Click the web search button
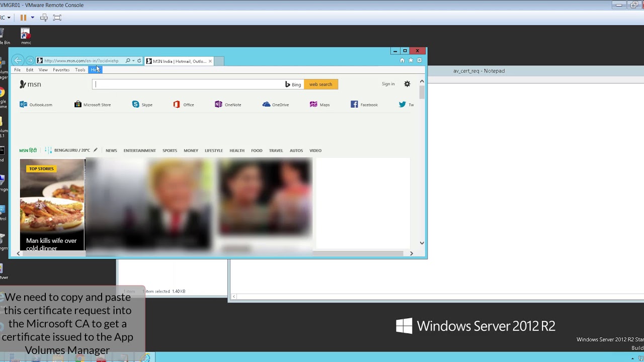Image resolution: width=644 pixels, height=362 pixels. (320, 84)
